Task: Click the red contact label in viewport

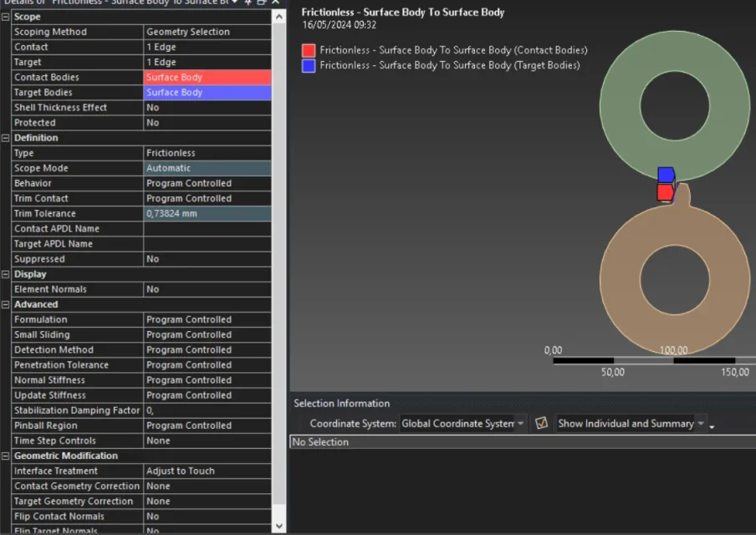Action: (665, 192)
